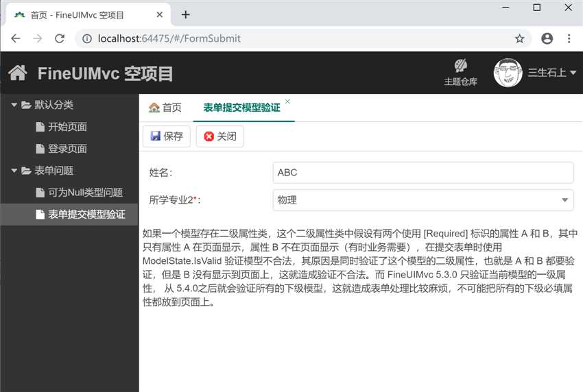Bookmark this page with the star icon
583x392 pixels.
point(519,38)
